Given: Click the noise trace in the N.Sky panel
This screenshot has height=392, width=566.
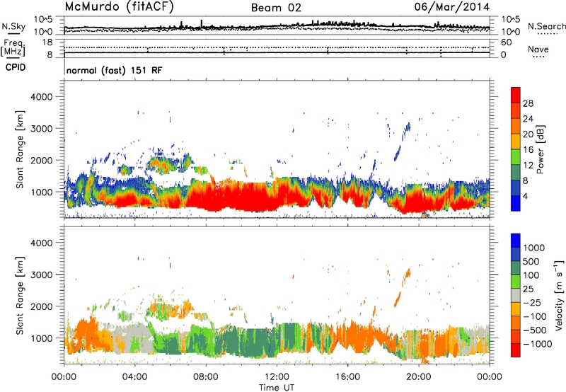Looking at the screenshot, I should pos(277,27).
